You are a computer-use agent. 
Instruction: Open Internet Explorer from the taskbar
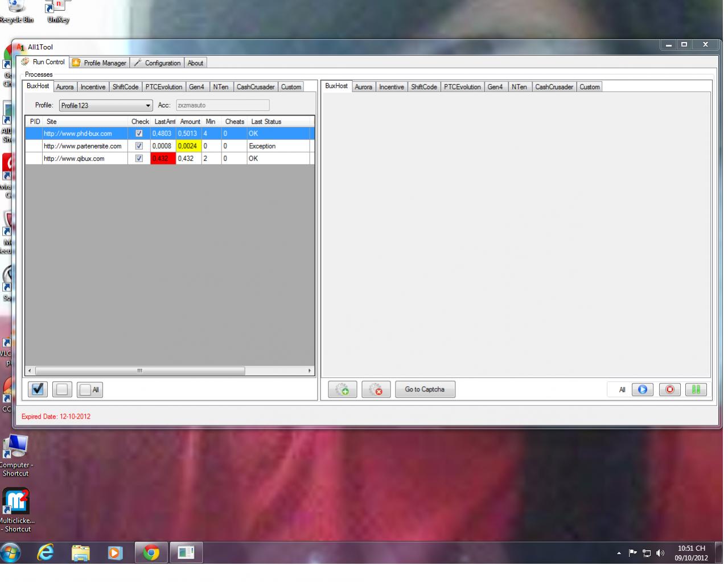[45, 552]
